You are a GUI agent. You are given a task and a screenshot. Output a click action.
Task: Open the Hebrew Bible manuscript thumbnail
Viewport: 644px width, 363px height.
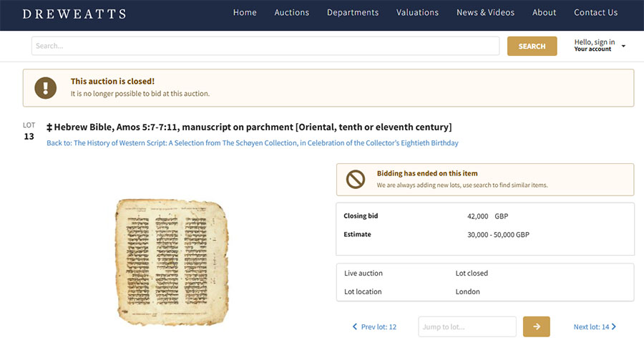pyautogui.click(x=172, y=262)
